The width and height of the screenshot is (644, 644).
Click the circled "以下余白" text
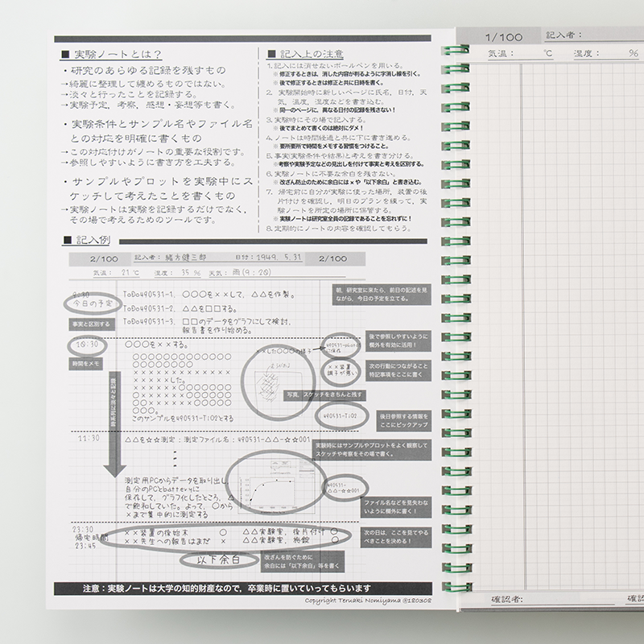coord(218,559)
